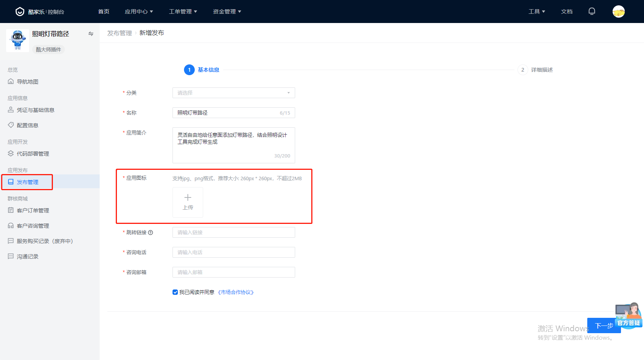Click the app switch arrows icon
This screenshot has width=644, height=360.
[x=91, y=34]
